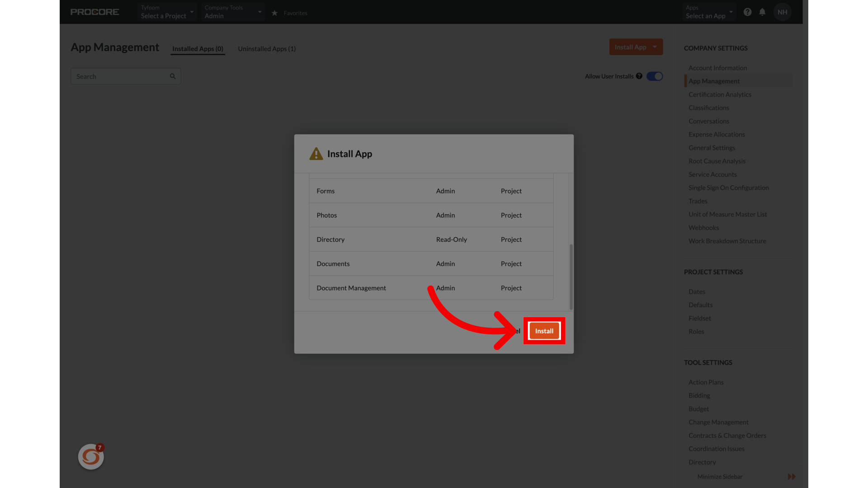Switch to the Installed Apps (0) tab
This screenshot has width=868, height=488.
198,49
